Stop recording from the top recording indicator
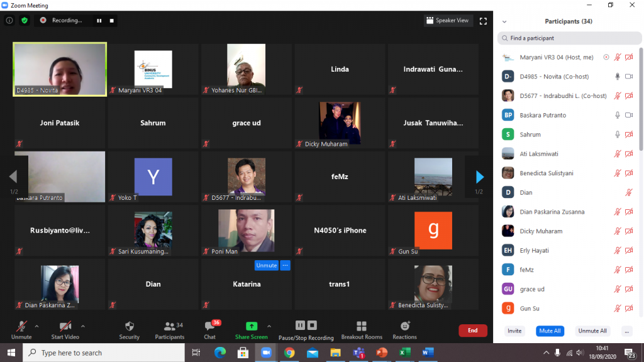Viewport: 644px width, 362px height. [112, 20]
